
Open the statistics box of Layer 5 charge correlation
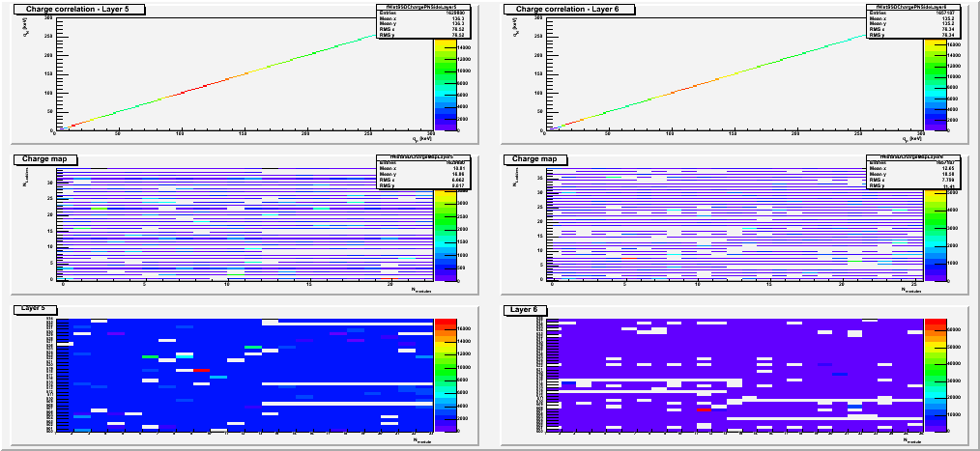423,22
